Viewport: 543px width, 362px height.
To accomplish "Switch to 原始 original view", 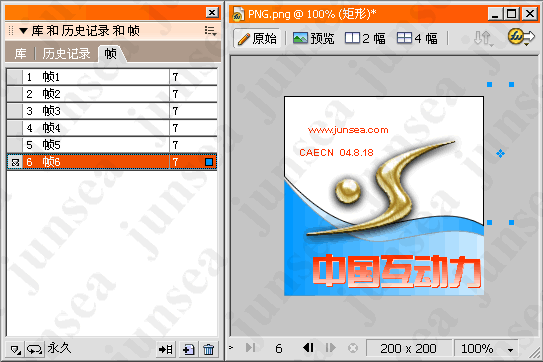I will tap(257, 38).
